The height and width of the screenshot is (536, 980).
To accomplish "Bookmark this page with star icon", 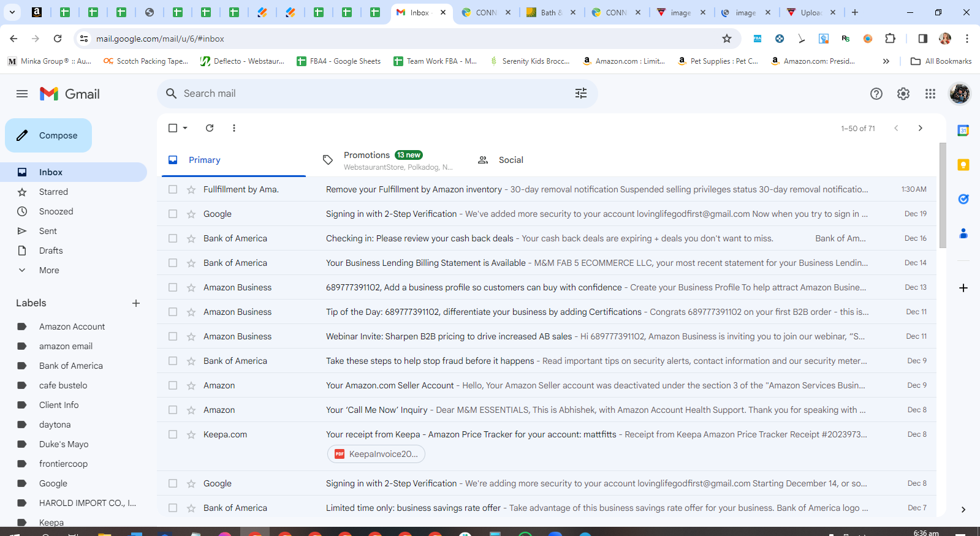I will [727, 39].
